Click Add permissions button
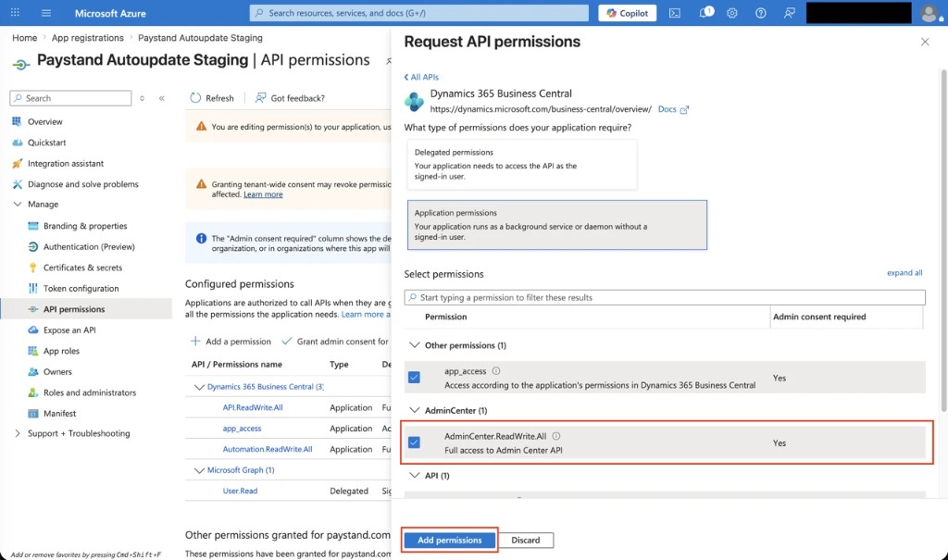The image size is (948, 560). (x=449, y=540)
